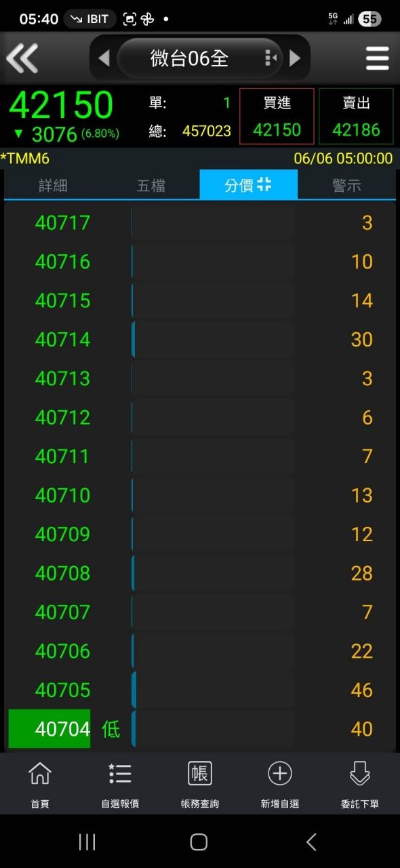The width and height of the screenshot is (400, 868).
Task: Tap the double-chevron back icon
Action: [x=22, y=58]
